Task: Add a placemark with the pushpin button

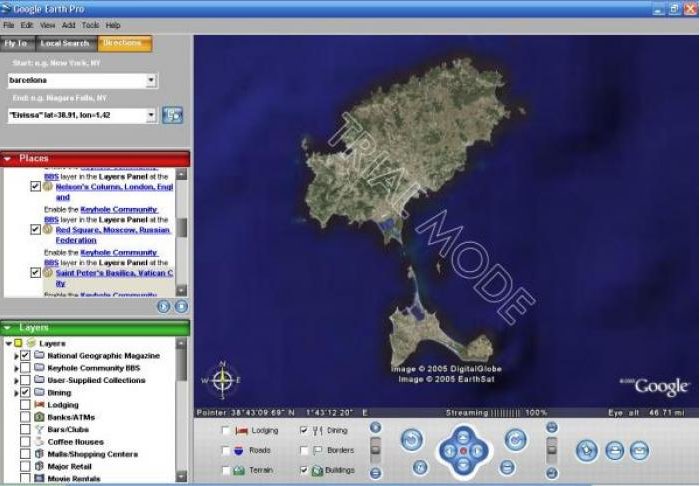Action: click(587, 450)
